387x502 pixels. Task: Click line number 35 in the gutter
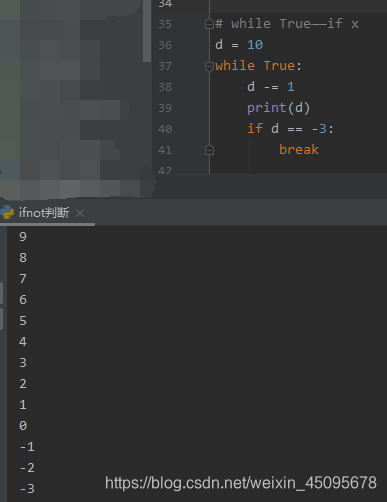click(165, 24)
